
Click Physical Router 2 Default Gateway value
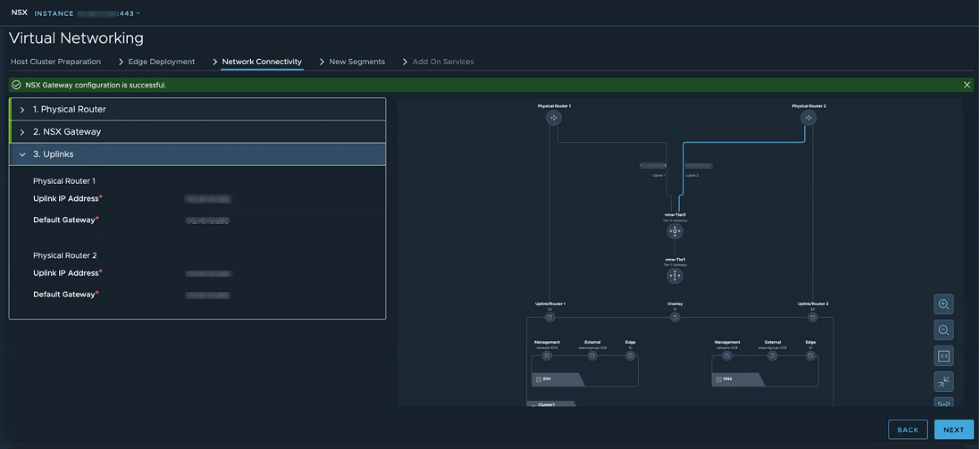208,295
